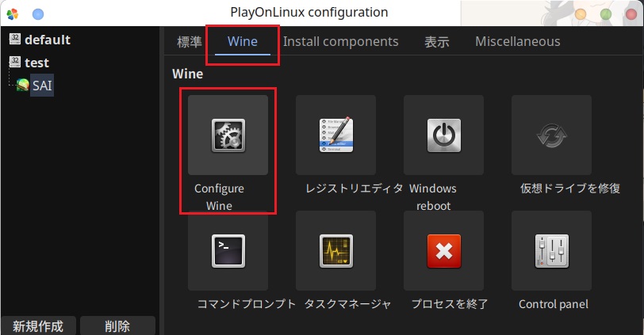Open the task manager (タスクマネージャ)
Screen dimensions: 644x335
(x=335, y=250)
